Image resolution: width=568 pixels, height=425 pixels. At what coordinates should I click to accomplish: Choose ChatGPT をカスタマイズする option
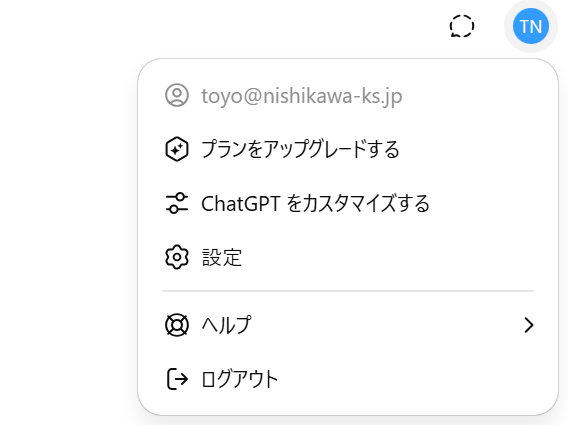[x=348, y=203]
